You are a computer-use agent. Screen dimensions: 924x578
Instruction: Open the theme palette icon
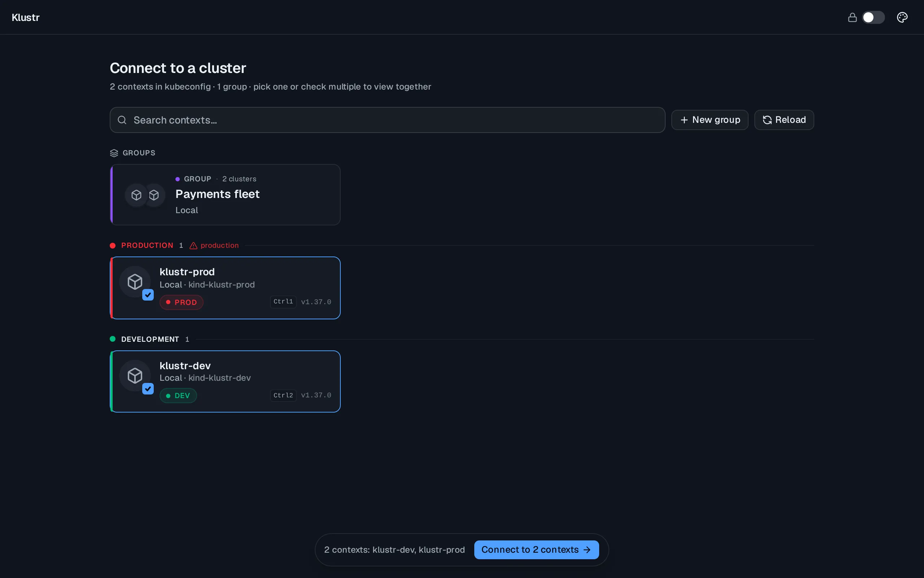click(902, 17)
